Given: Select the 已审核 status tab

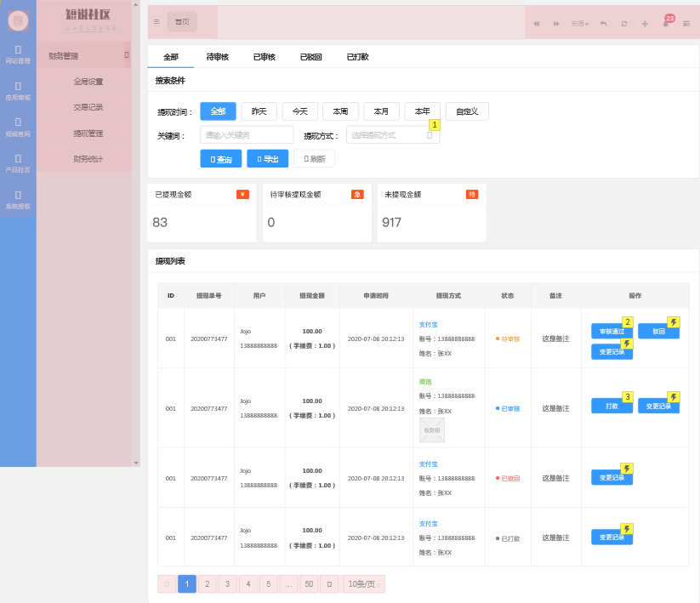Looking at the screenshot, I should click(x=265, y=57).
